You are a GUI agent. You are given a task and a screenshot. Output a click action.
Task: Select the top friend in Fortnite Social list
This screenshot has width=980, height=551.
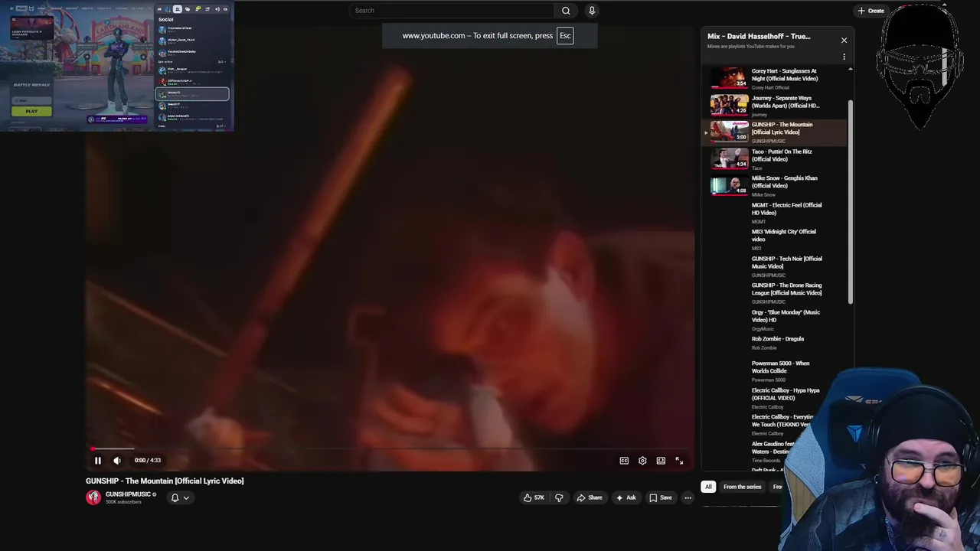click(x=192, y=29)
